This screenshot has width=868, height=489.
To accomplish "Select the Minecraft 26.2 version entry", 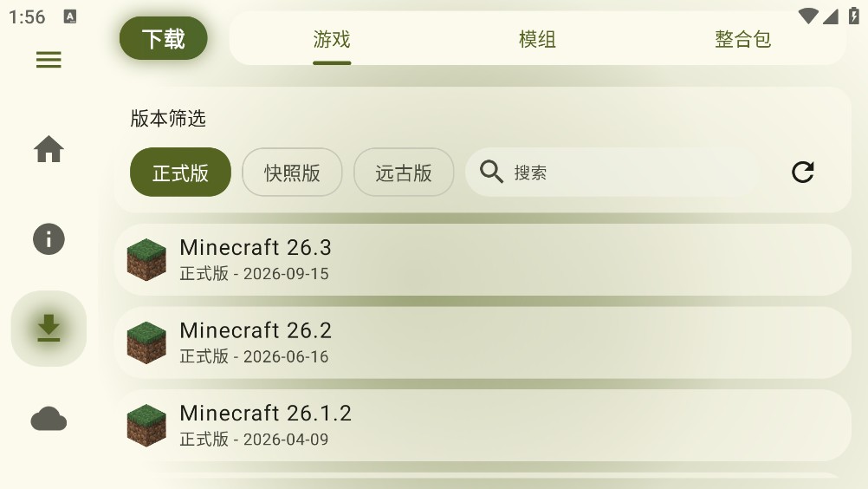I will coord(483,342).
